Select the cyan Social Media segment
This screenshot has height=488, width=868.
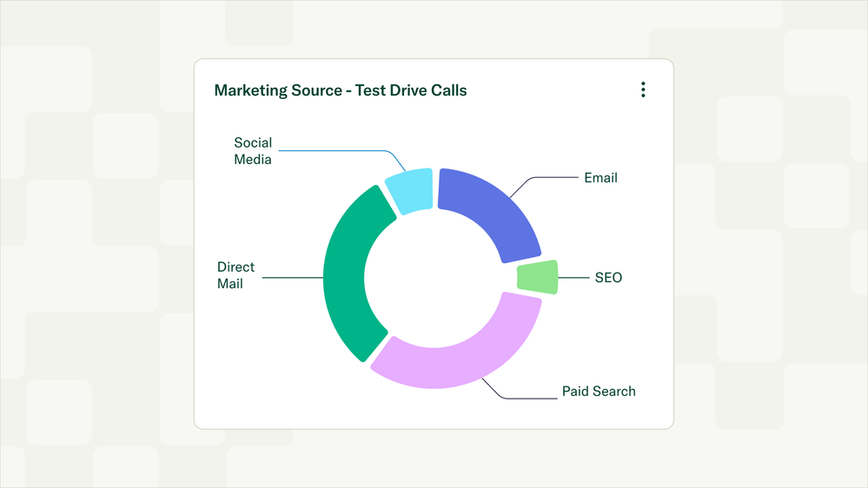point(411,190)
